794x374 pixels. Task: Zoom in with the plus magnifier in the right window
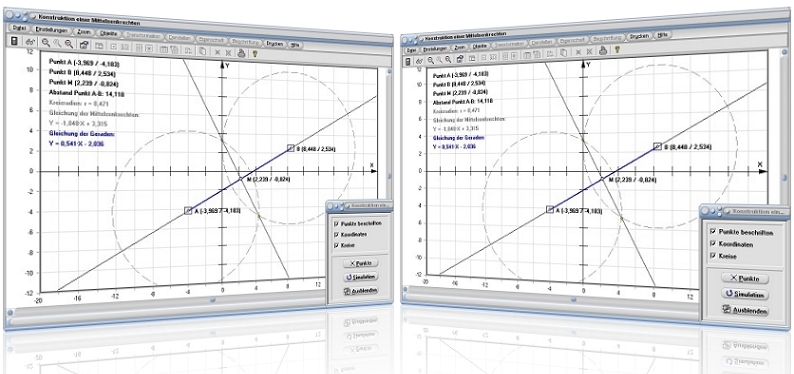pyautogui.click(x=431, y=60)
